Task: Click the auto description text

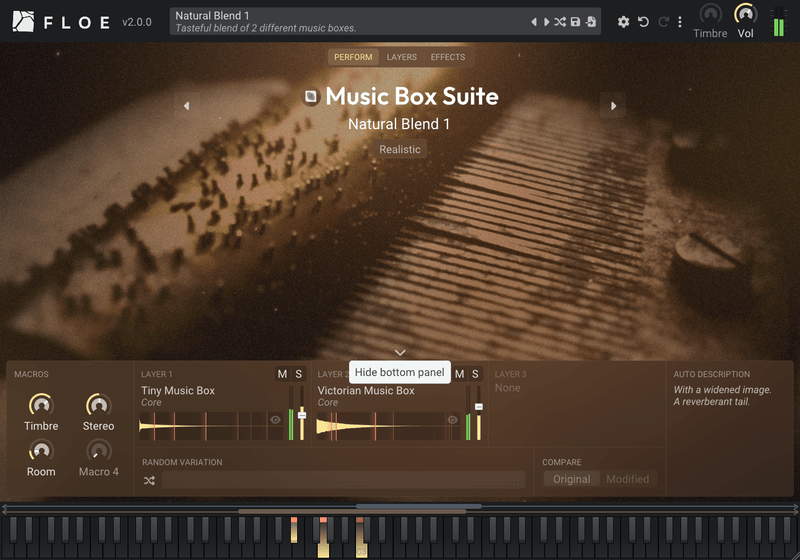Action: (722, 396)
